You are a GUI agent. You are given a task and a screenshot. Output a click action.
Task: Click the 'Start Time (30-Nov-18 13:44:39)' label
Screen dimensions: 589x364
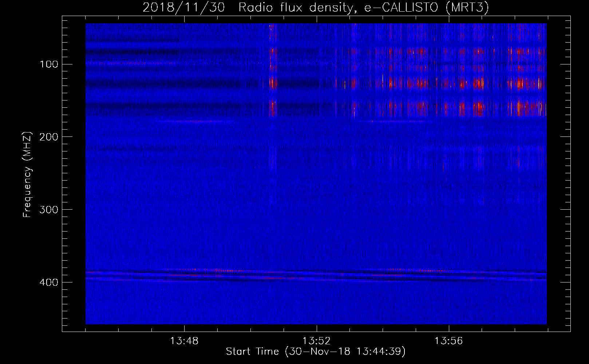pos(316,352)
